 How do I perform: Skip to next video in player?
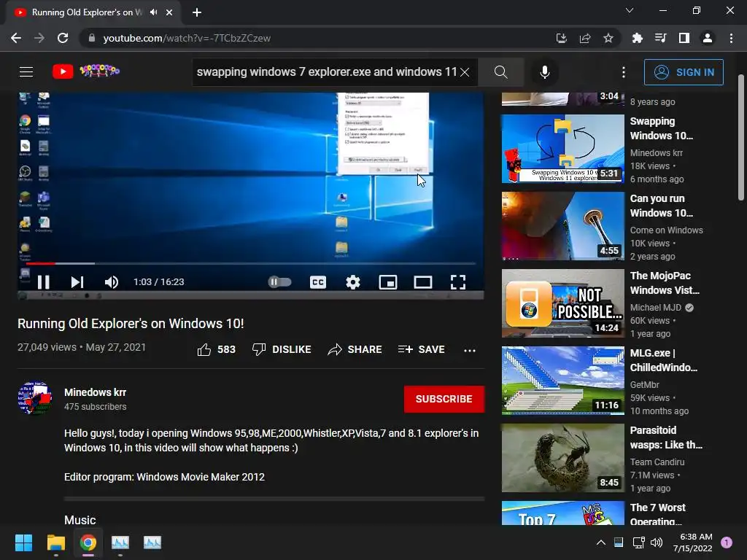(x=77, y=282)
